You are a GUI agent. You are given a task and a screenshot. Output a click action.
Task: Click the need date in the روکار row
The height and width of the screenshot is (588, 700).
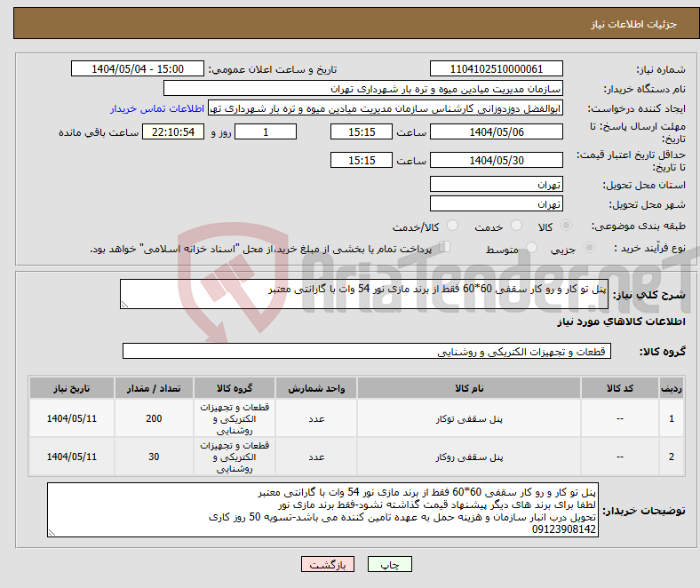71,457
